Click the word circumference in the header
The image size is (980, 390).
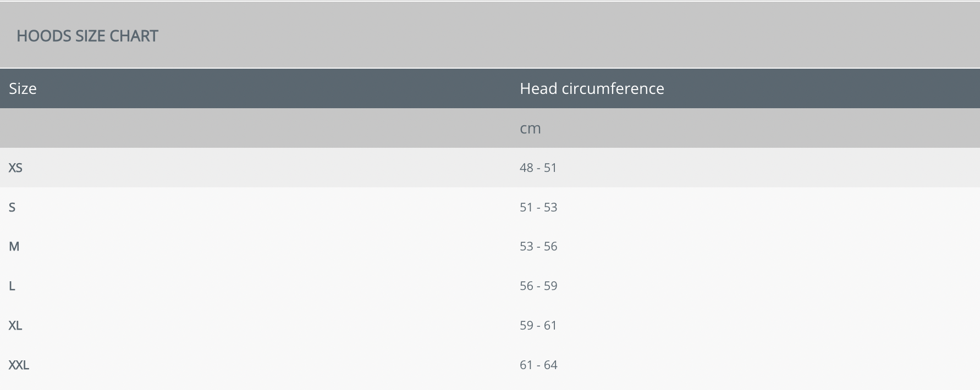pos(613,88)
